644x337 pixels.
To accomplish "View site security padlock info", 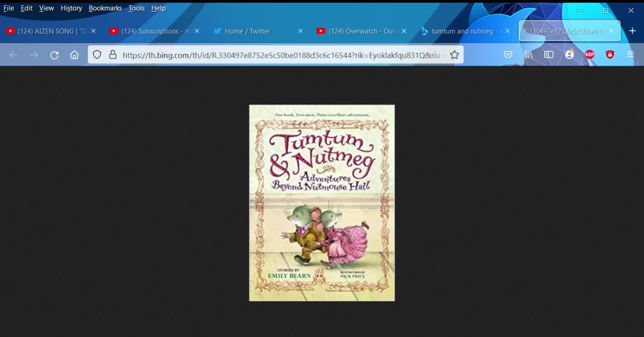I will pos(113,55).
